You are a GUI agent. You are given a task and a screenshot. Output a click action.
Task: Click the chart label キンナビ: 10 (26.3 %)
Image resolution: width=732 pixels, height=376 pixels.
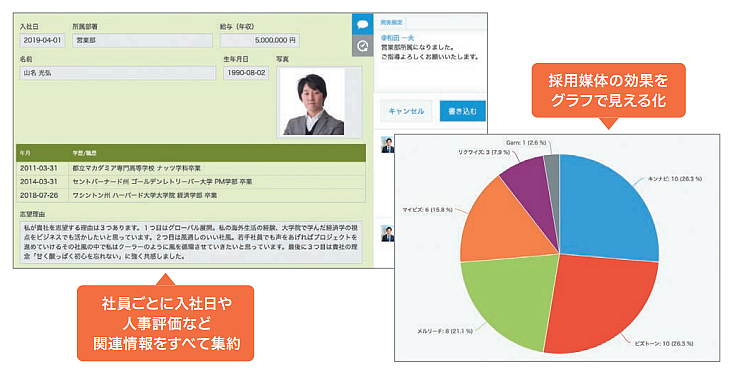(x=675, y=179)
